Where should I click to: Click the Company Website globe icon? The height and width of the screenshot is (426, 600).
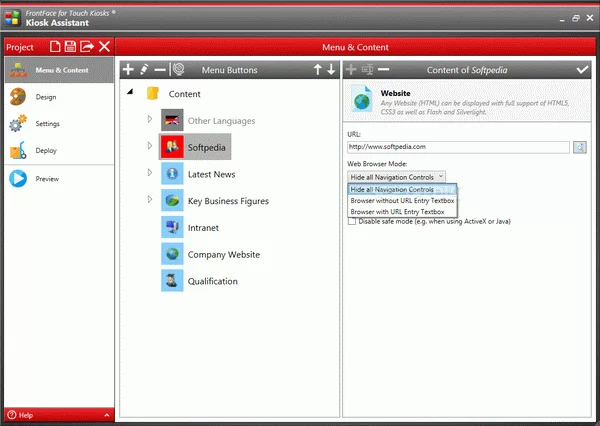click(x=172, y=254)
